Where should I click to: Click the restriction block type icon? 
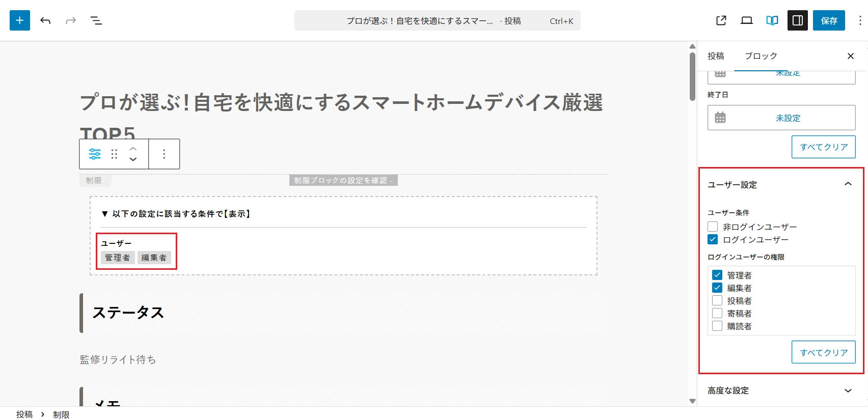[x=95, y=154]
